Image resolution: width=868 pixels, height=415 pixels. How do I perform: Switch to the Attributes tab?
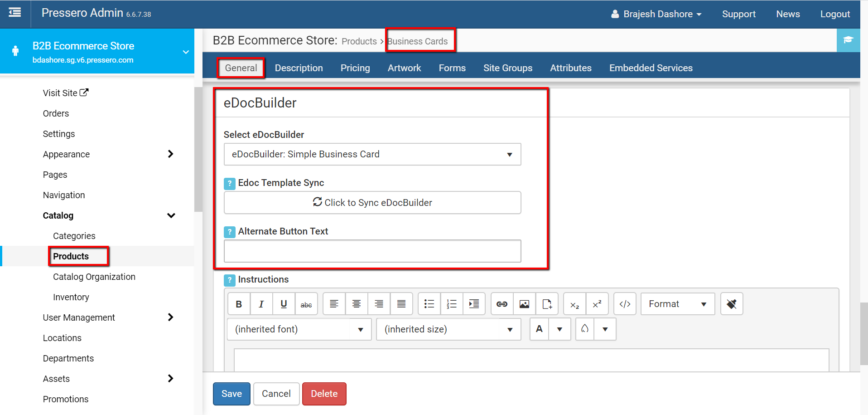tap(571, 68)
